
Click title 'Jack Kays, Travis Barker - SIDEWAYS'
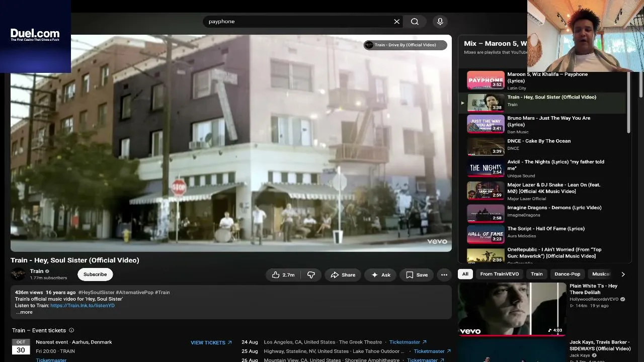600,345
